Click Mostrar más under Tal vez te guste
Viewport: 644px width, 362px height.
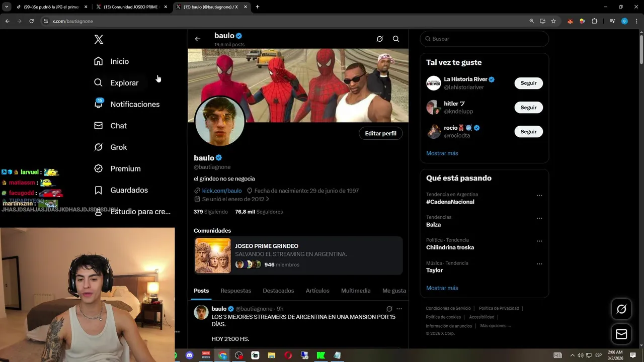coord(442,153)
